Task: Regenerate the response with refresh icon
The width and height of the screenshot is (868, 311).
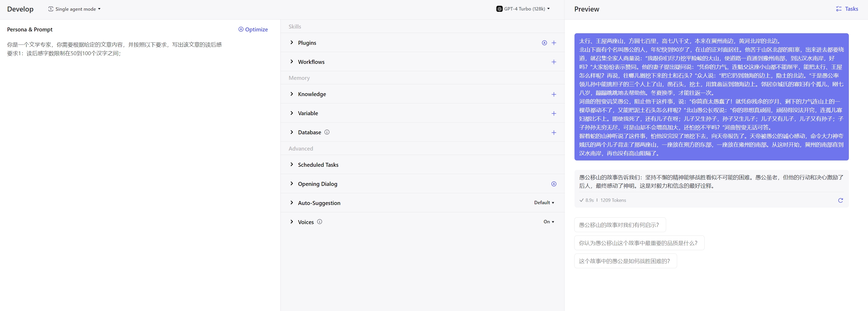Action: pyautogui.click(x=840, y=200)
